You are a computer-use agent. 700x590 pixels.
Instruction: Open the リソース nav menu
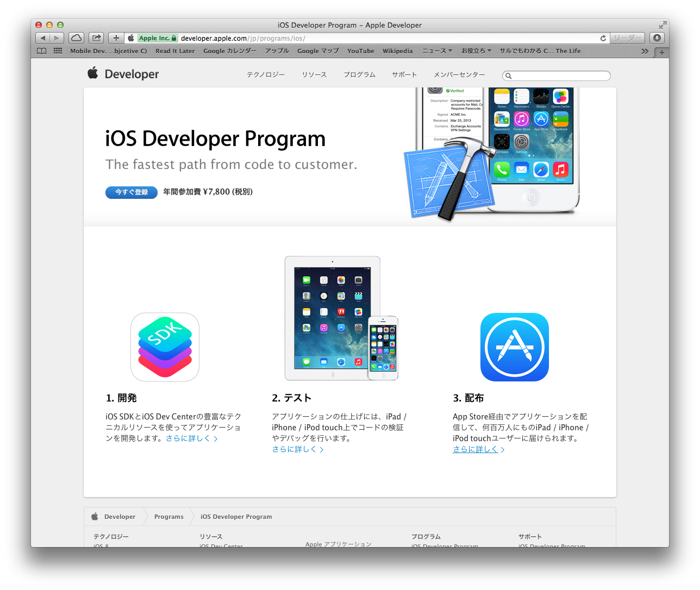[315, 74]
